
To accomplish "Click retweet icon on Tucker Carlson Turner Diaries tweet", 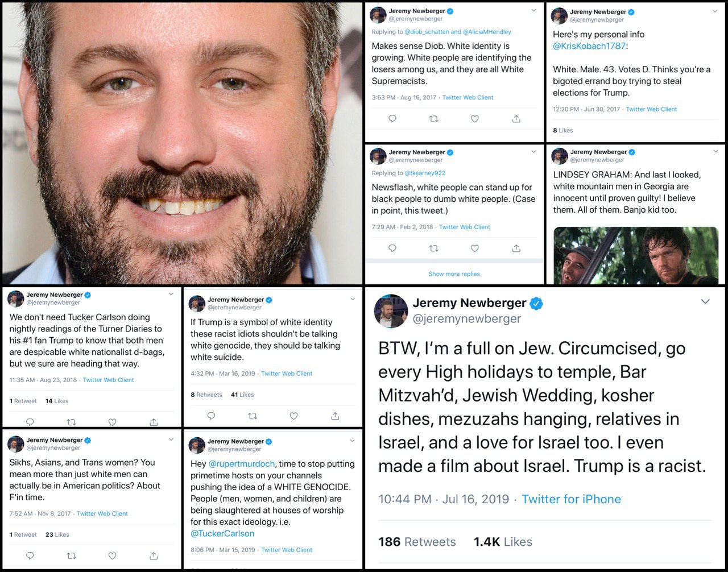I will [71, 422].
